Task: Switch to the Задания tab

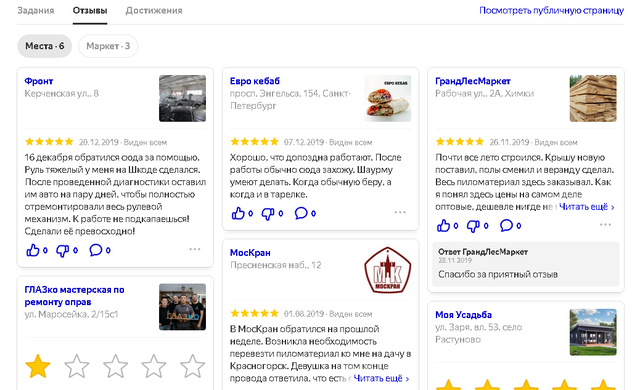Action: pos(36,11)
